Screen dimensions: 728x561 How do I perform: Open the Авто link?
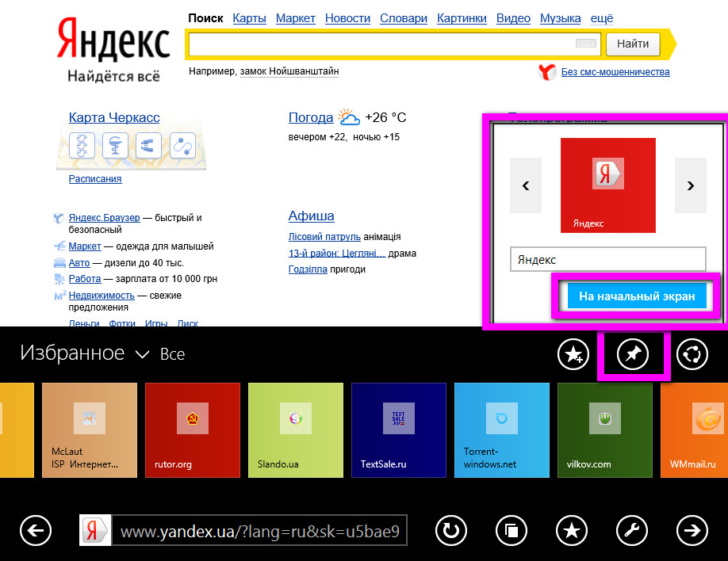[79, 263]
